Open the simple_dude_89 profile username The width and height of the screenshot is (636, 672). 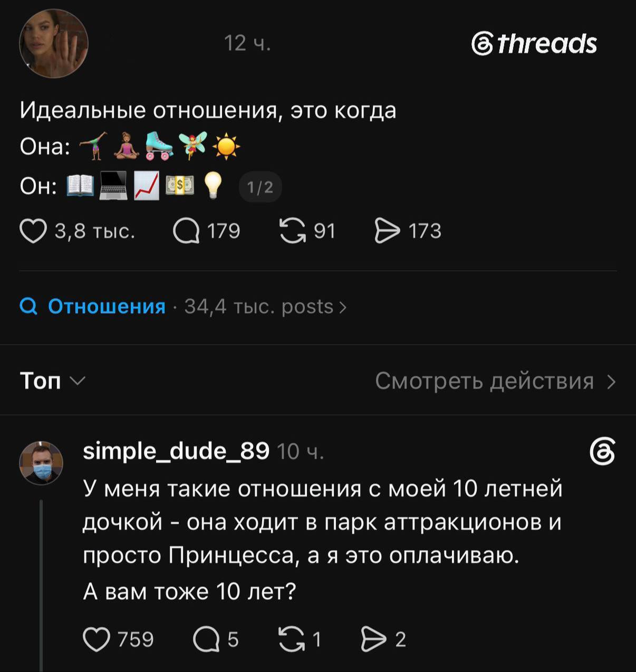click(176, 451)
